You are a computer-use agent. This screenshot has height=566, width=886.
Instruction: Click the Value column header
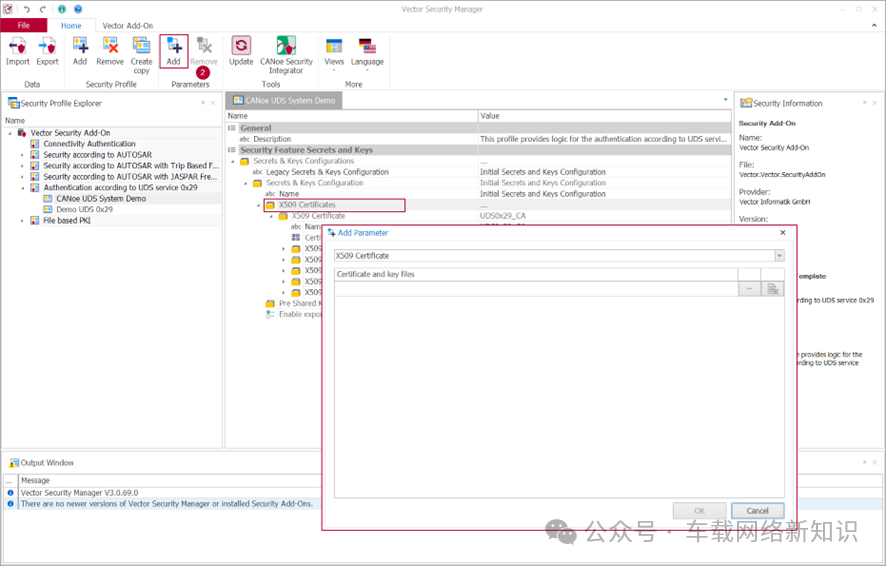[x=605, y=116]
